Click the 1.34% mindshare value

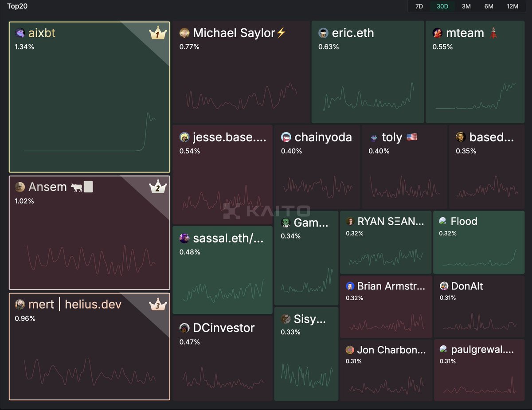coord(24,47)
